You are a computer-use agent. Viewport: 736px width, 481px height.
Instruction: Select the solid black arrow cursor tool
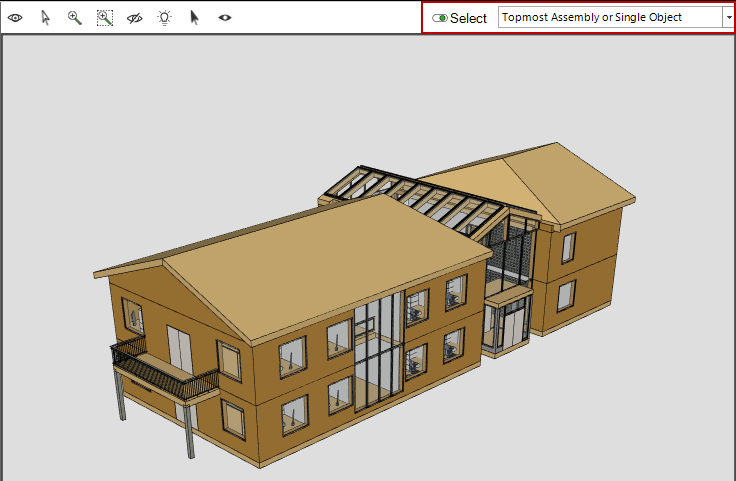(194, 18)
